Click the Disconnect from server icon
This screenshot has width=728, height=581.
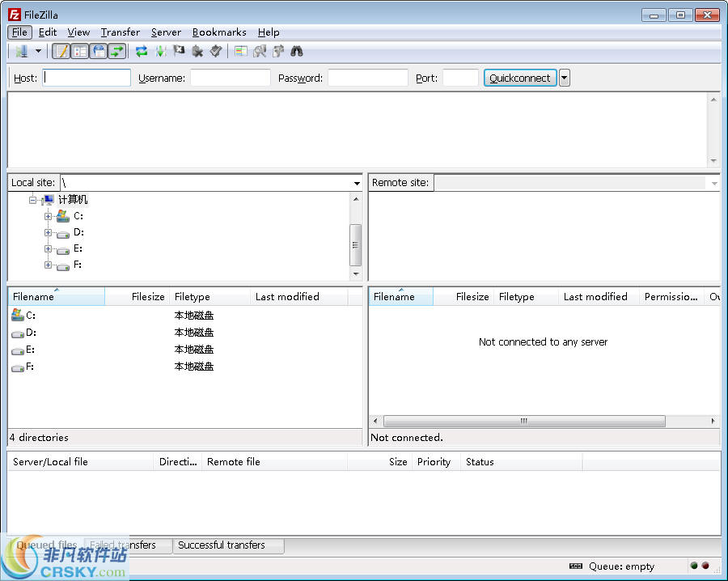point(197,51)
